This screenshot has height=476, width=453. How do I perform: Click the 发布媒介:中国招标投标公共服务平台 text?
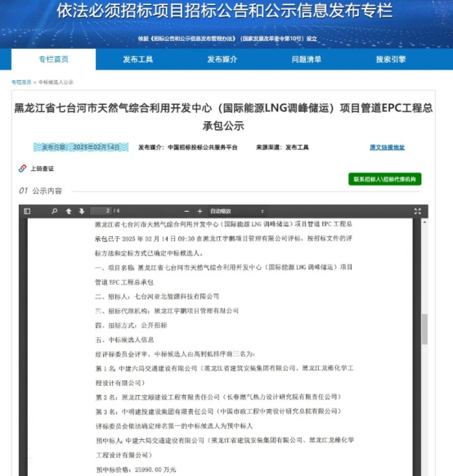click(188, 147)
